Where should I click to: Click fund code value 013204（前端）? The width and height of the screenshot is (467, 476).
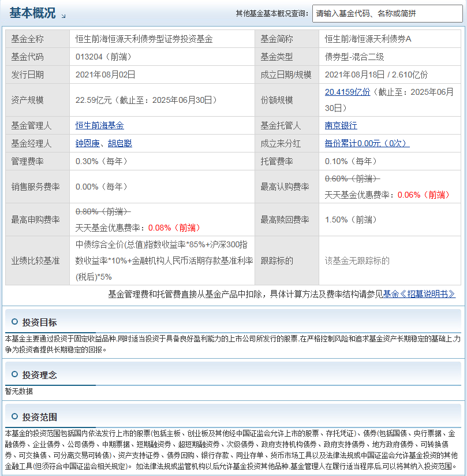click(103, 57)
